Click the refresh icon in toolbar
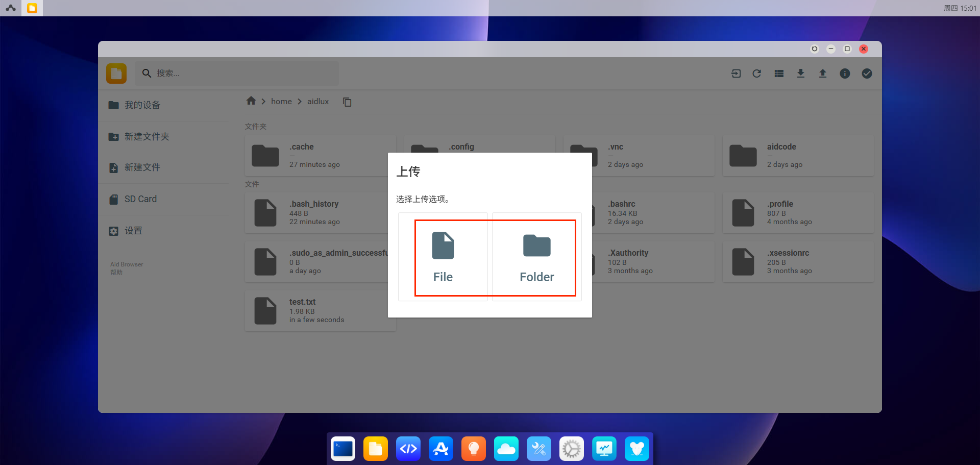The image size is (980, 465). (x=756, y=74)
